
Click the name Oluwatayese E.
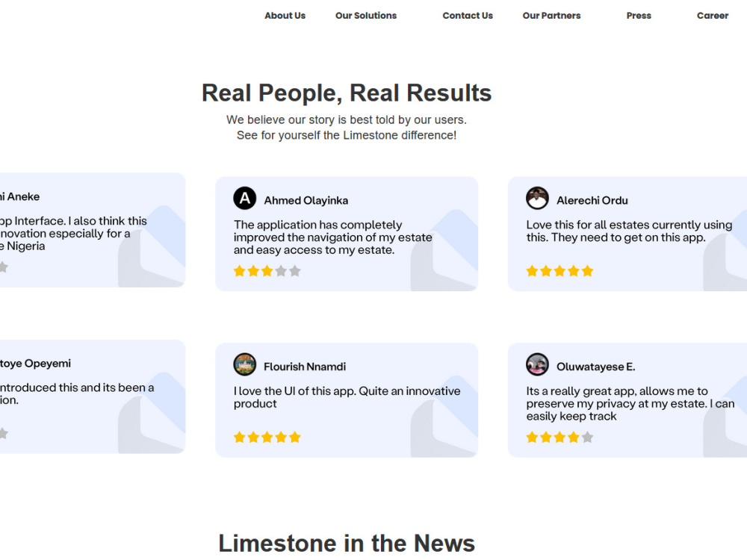[595, 367]
